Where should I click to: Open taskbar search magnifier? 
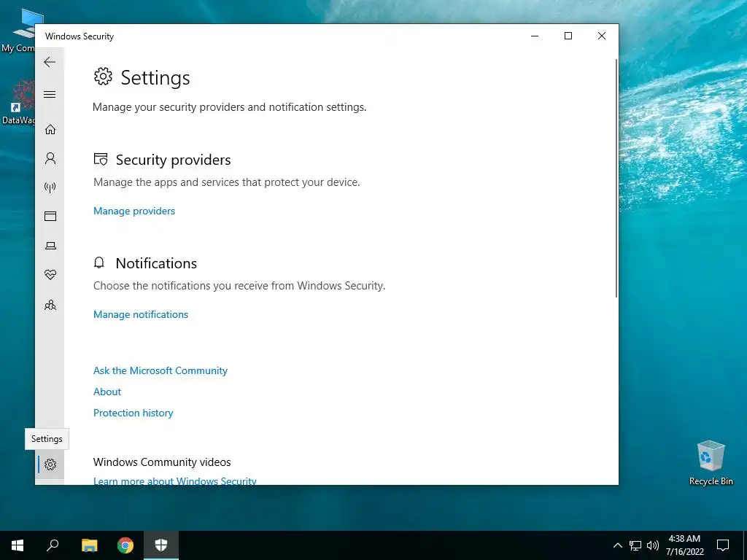(53, 545)
